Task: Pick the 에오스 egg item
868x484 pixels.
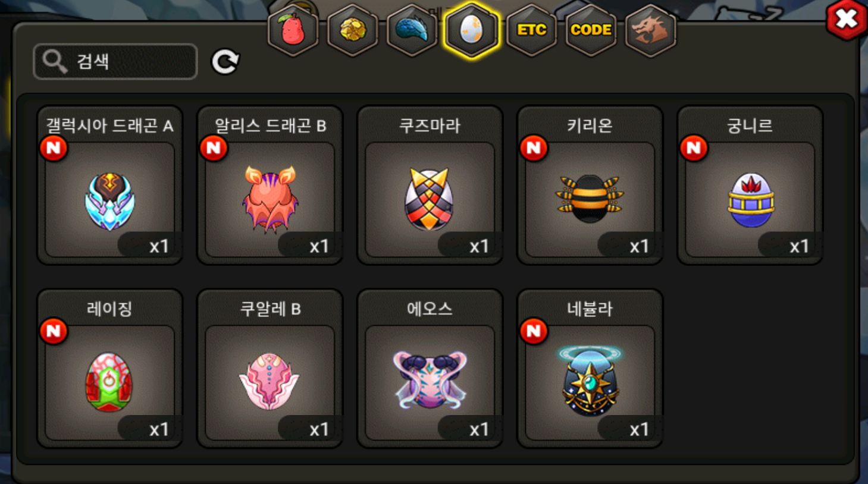Action: pyautogui.click(x=430, y=368)
